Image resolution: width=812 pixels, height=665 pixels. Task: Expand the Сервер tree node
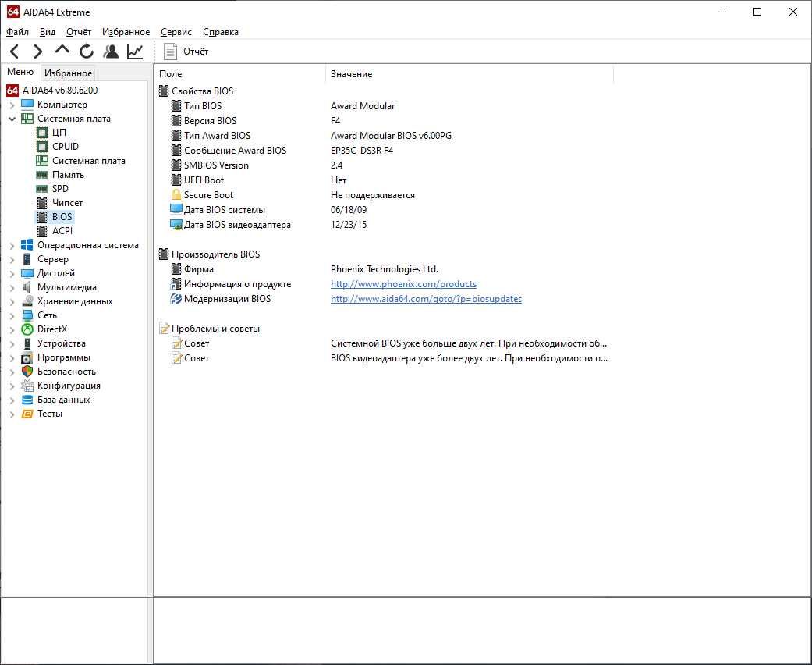12,259
